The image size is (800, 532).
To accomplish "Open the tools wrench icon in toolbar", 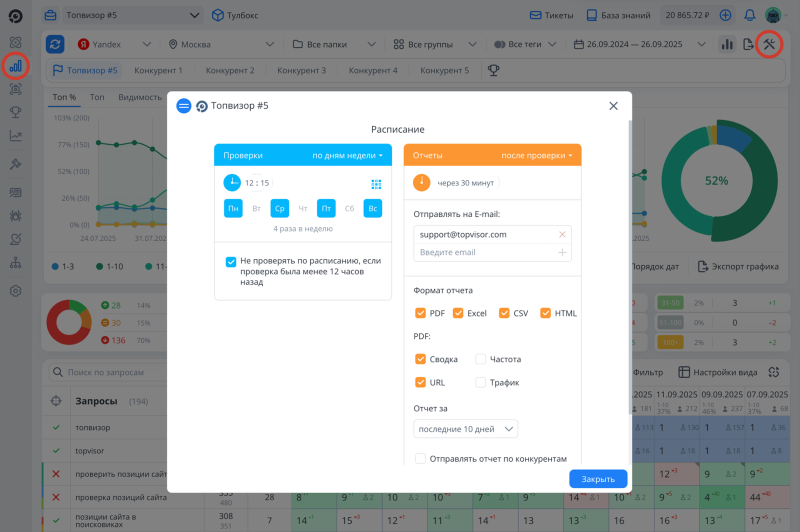I will click(x=768, y=44).
